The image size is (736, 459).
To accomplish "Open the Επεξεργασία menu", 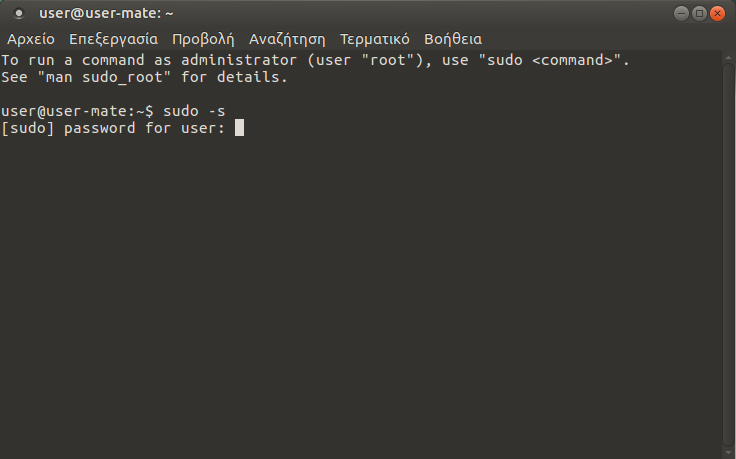I will (x=113, y=40).
